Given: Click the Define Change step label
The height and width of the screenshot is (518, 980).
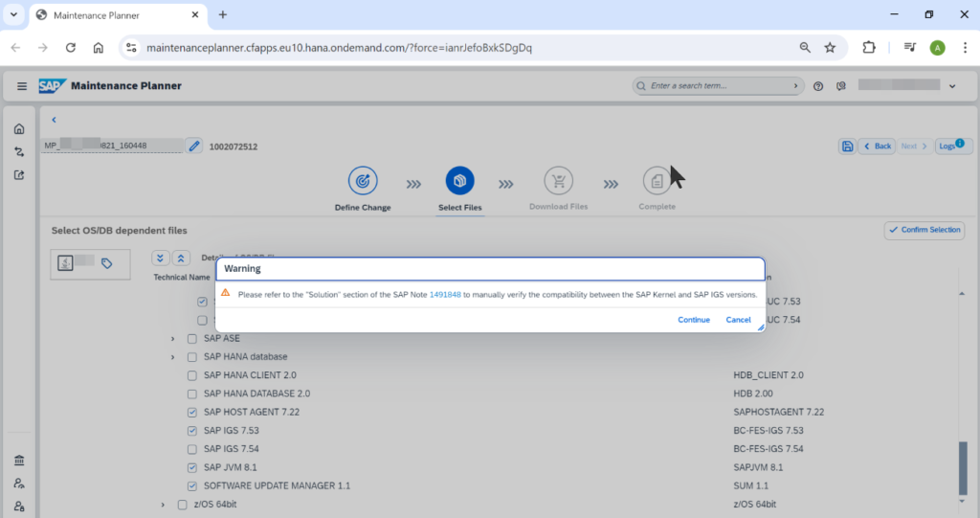Looking at the screenshot, I should [363, 208].
